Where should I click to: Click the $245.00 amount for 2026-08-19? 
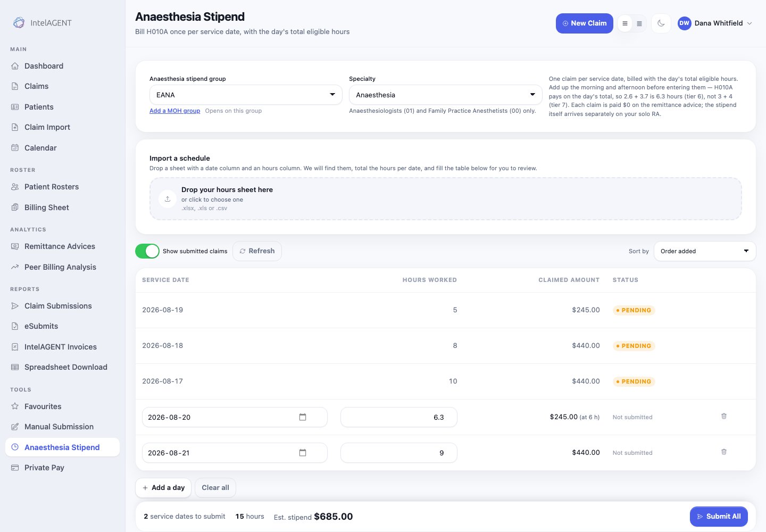tap(586, 310)
